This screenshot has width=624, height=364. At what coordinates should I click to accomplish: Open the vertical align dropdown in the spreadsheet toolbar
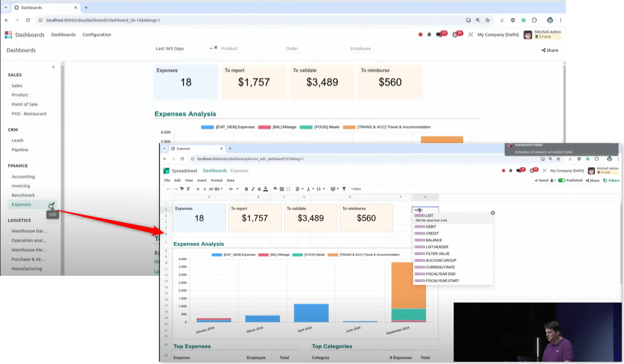(x=309, y=189)
